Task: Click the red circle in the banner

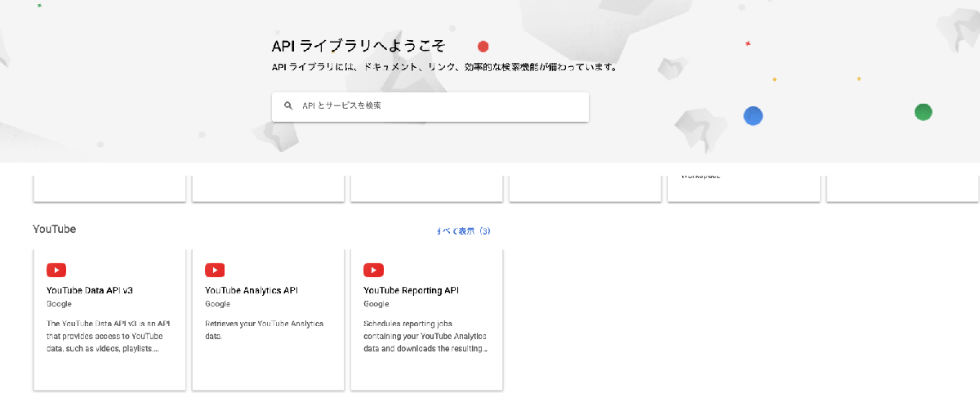Action: tap(483, 47)
